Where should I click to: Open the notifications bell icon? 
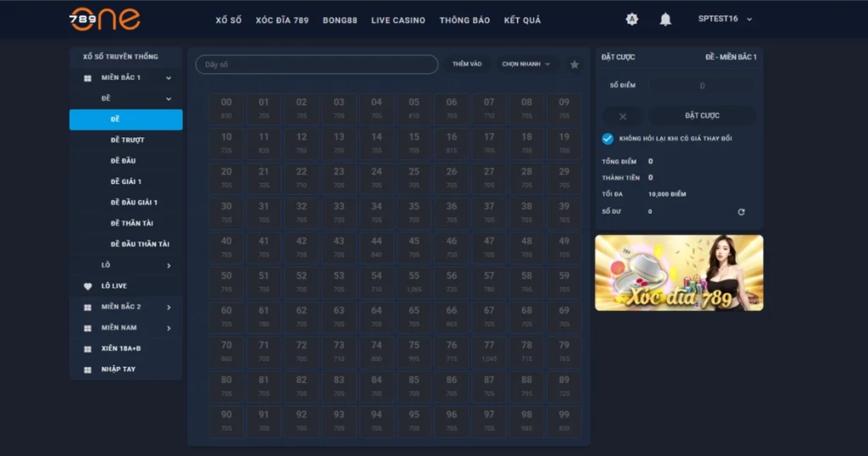coord(665,20)
